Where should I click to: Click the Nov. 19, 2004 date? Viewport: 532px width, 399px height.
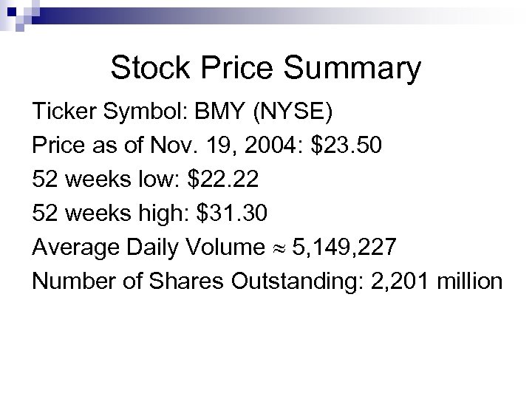tap(242, 146)
